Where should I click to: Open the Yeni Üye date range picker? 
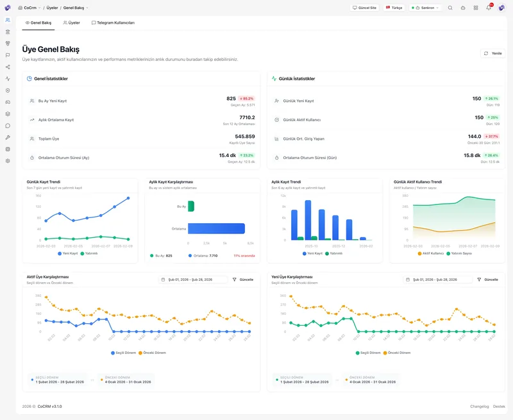point(438,280)
